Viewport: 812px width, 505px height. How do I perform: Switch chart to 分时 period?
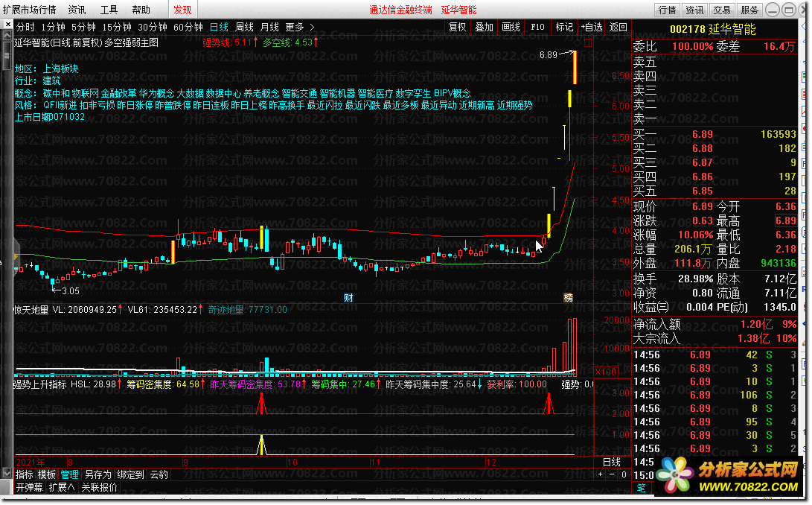(25, 27)
